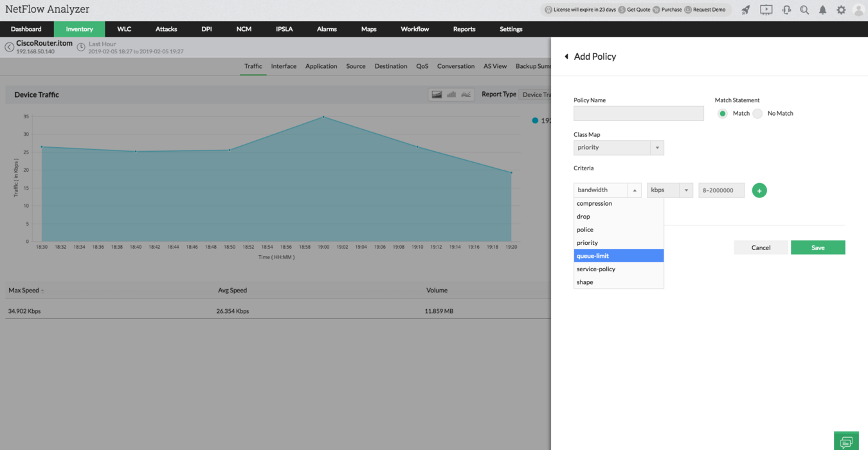The image size is (868, 450).
Task: Open the Class Map priority dropdown
Action: point(656,147)
